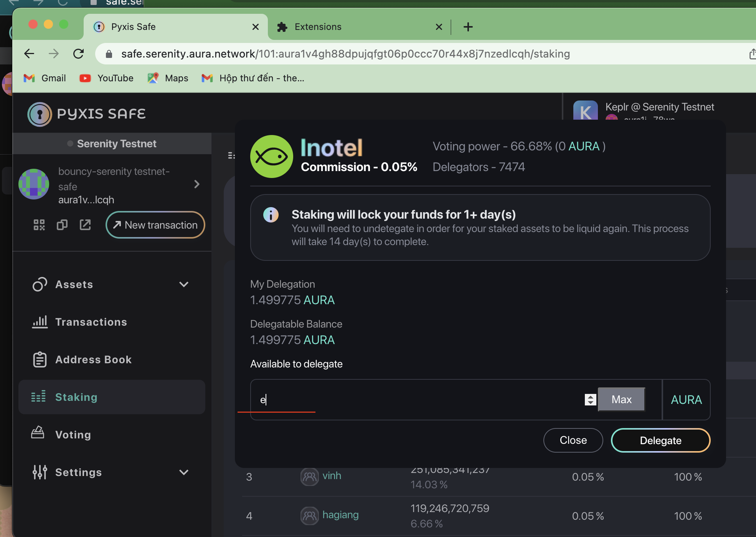Click the vinh validator avatar icon
The height and width of the screenshot is (537, 756).
pyautogui.click(x=309, y=477)
